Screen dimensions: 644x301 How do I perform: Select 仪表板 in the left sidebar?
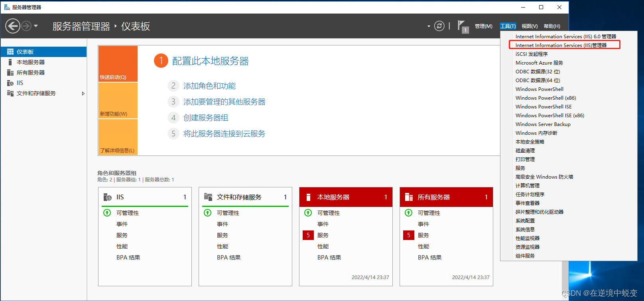(43, 52)
